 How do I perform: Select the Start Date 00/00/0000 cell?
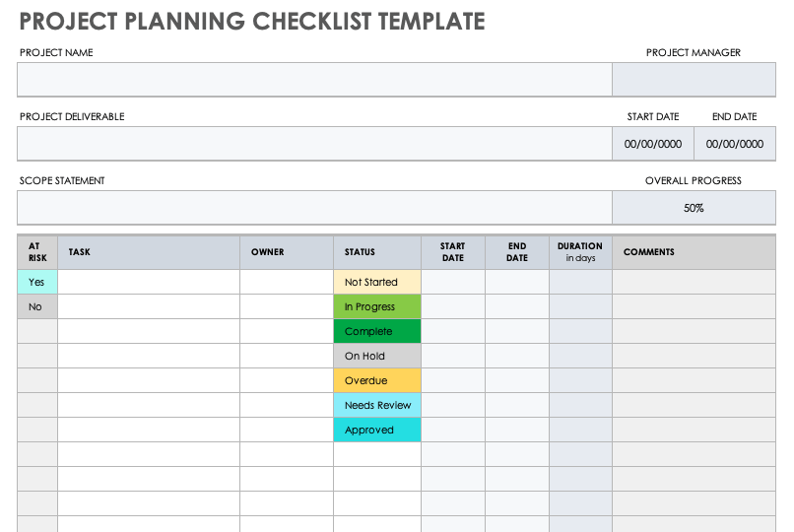tap(653, 144)
